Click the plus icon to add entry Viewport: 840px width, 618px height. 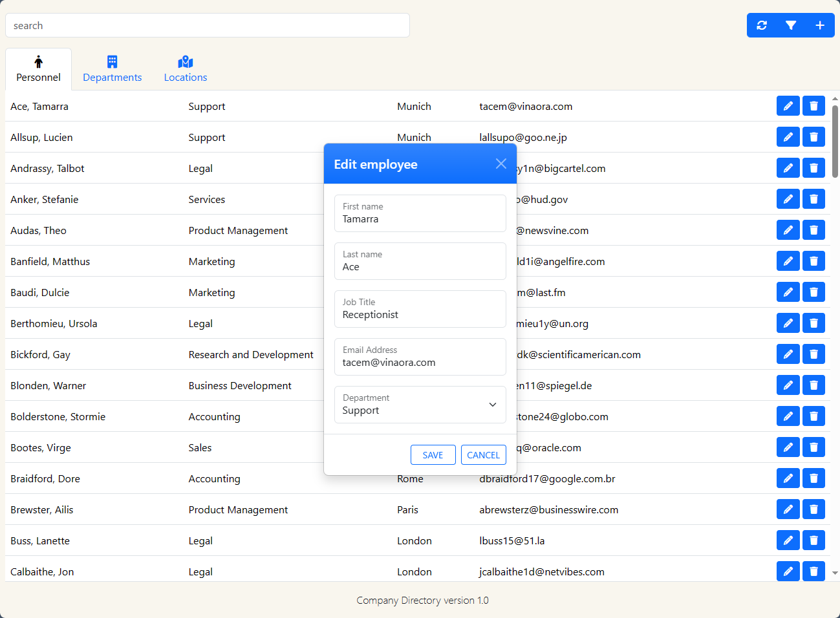[819, 25]
